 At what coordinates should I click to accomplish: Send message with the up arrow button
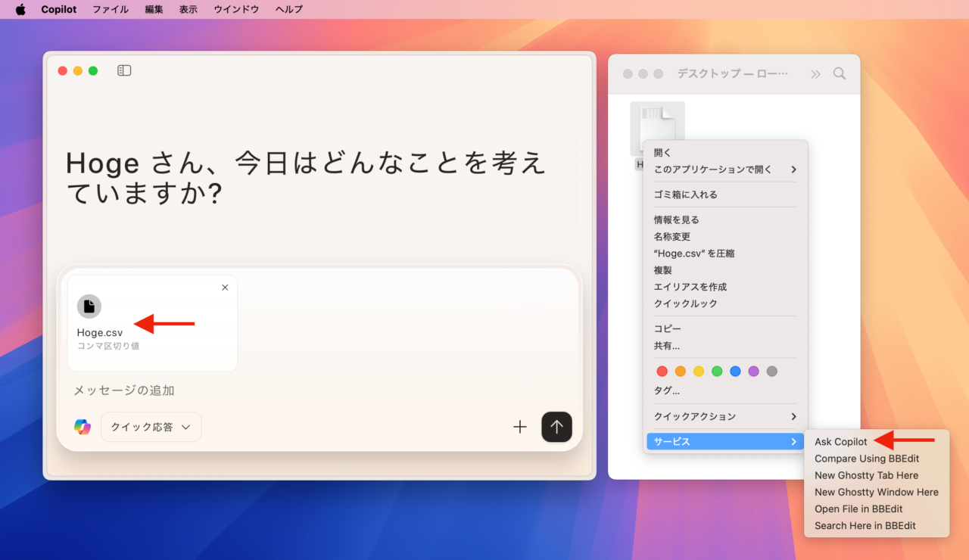[x=556, y=427]
